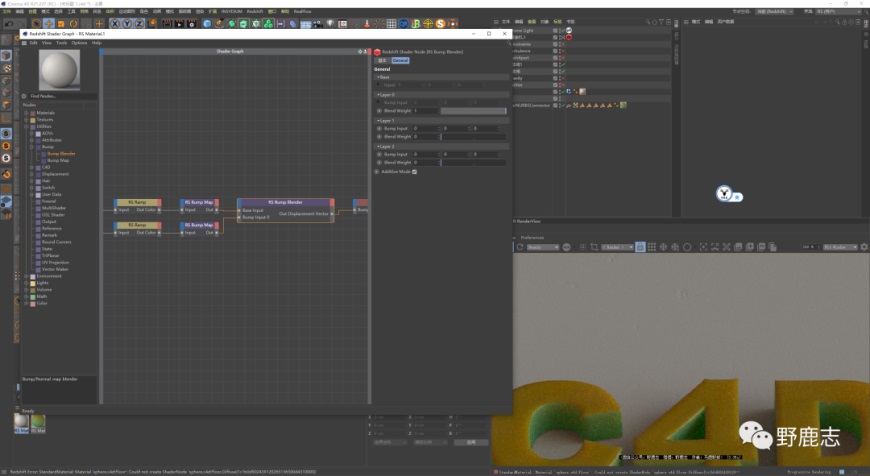The width and height of the screenshot is (870, 476).
Task: Select Round Corners node in tree
Action: 57,242
